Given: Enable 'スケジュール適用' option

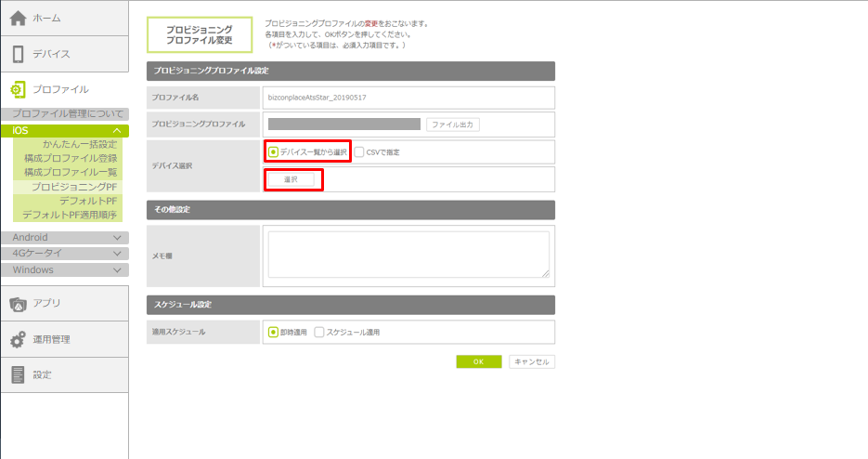Looking at the screenshot, I should pos(319,333).
